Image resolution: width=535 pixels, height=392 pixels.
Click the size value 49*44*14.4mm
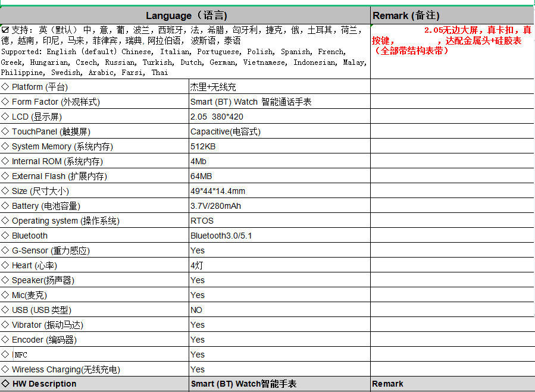[218, 191]
